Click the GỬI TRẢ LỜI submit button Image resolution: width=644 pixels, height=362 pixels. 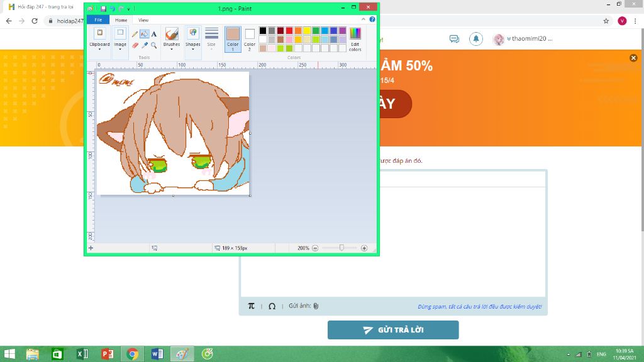pyautogui.click(x=393, y=330)
